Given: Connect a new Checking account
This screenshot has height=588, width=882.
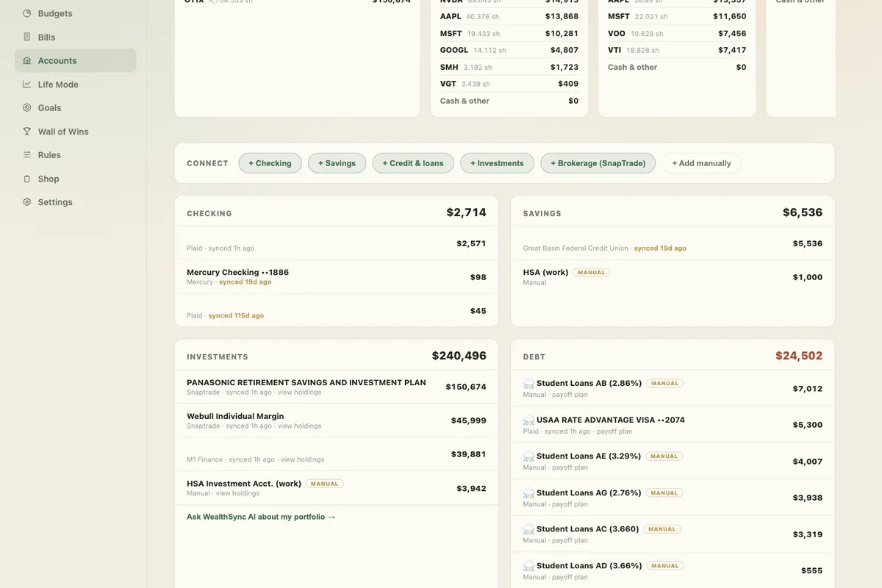Looking at the screenshot, I should click(270, 163).
